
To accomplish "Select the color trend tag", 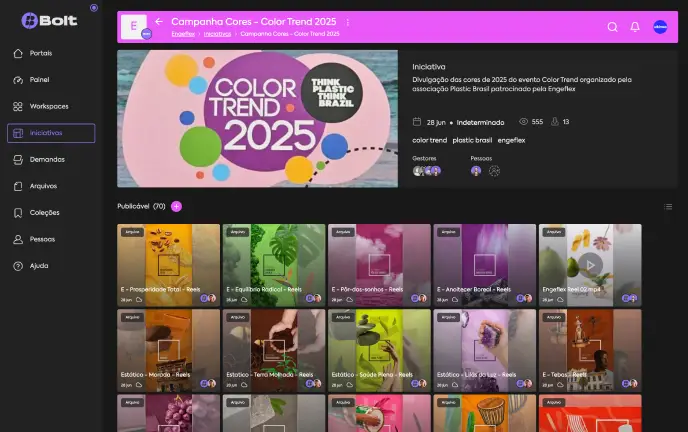I will (430, 140).
